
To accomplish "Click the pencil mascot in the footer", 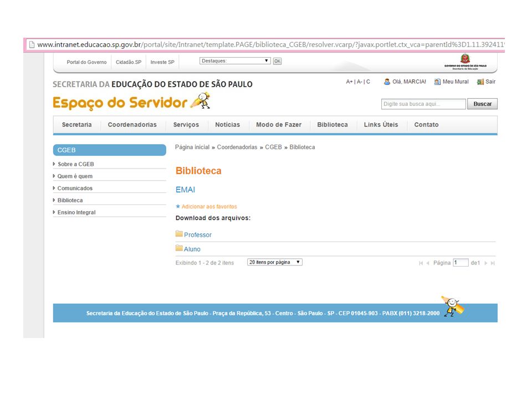I will point(452,306).
